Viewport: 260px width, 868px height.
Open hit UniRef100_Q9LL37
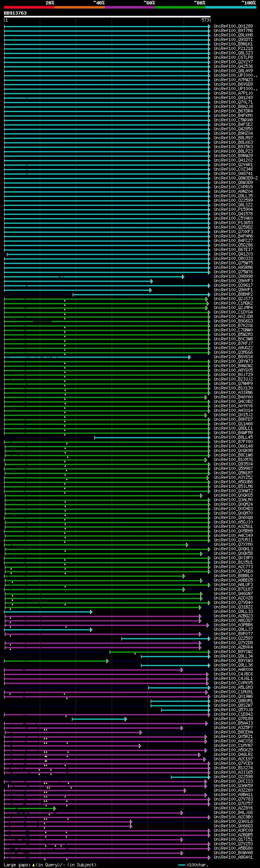coord(233,629)
